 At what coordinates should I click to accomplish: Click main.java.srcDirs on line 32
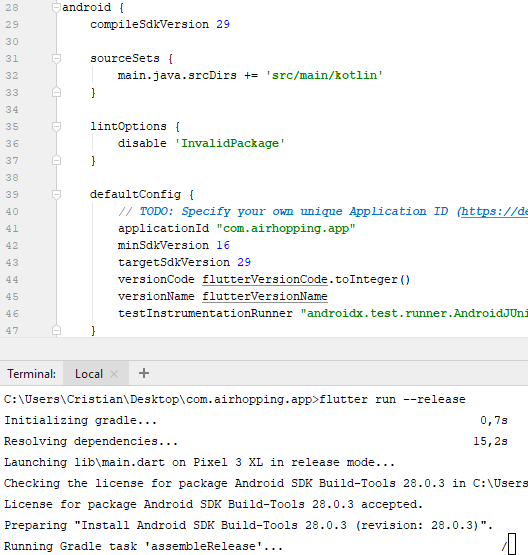177,75
